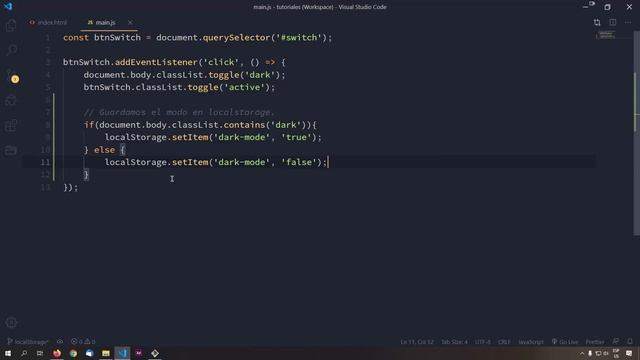Image resolution: width=640 pixels, height=360 pixels.
Task: Open Firefox from the taskbar
Action: (57, 353)
